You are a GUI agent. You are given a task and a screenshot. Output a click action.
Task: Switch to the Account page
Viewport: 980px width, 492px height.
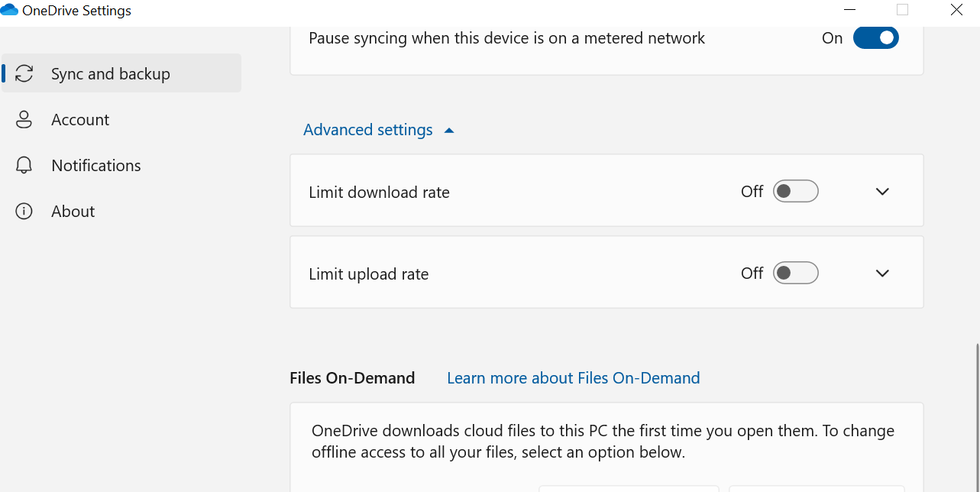80,119
